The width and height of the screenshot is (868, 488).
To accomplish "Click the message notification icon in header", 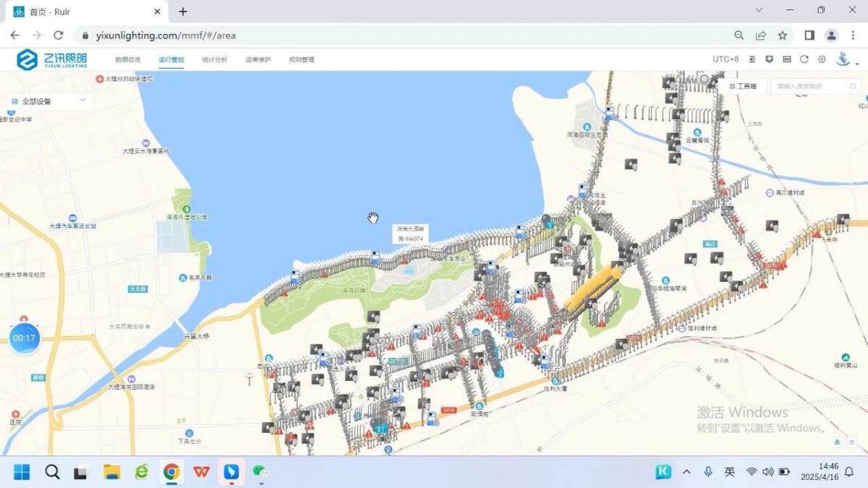I will (770, 59).
